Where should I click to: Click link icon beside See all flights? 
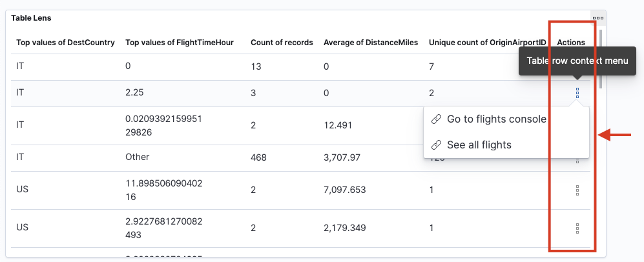tap(436, 145)
